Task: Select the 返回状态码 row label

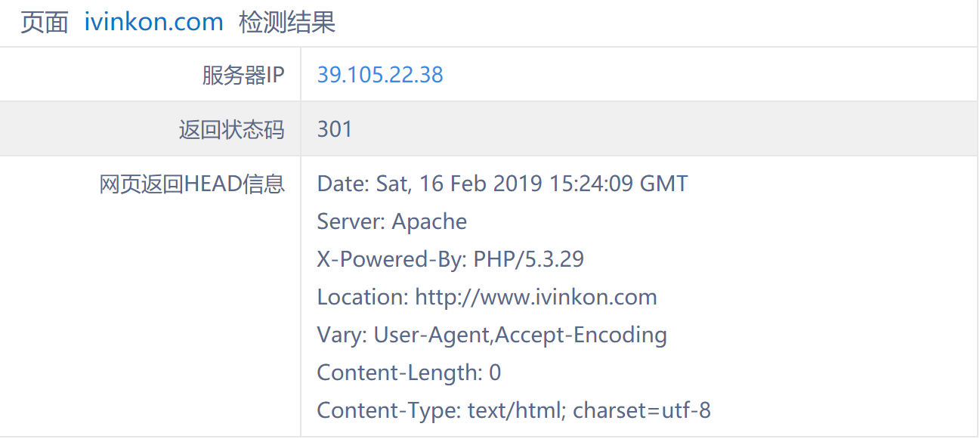Action: 231,129
